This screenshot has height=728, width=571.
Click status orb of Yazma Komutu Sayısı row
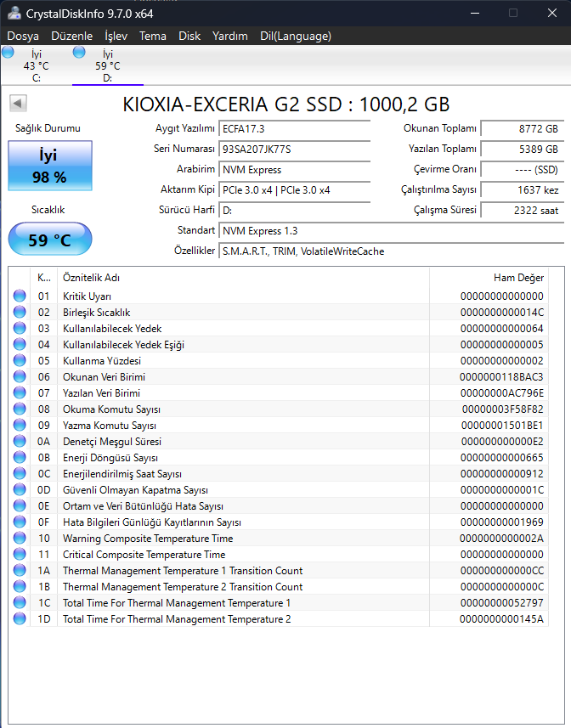point(20,426)
